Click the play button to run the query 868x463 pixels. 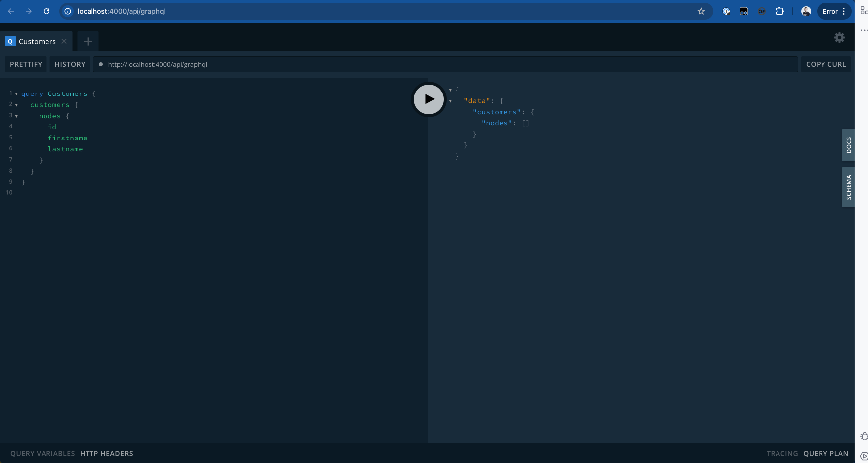[428, 99]
